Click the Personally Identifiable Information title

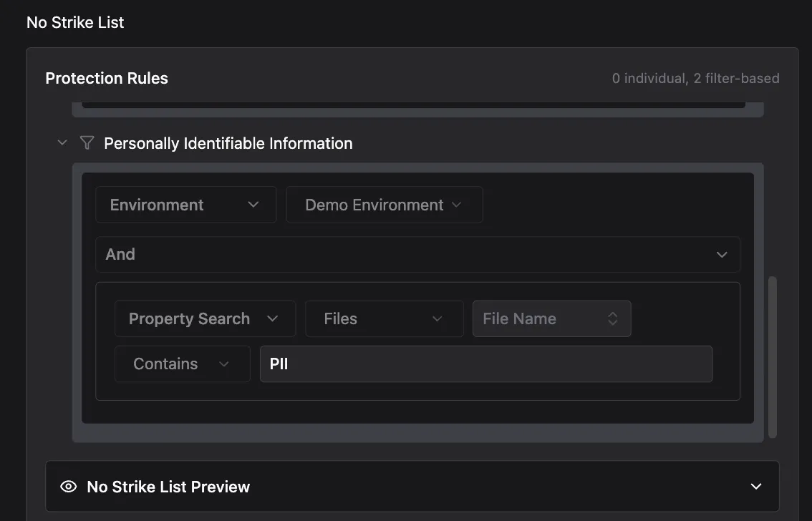click(x=228, y=143)
